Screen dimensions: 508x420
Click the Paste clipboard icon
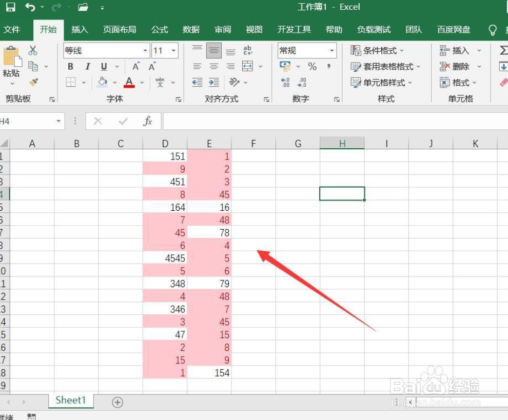pos(12,56)
